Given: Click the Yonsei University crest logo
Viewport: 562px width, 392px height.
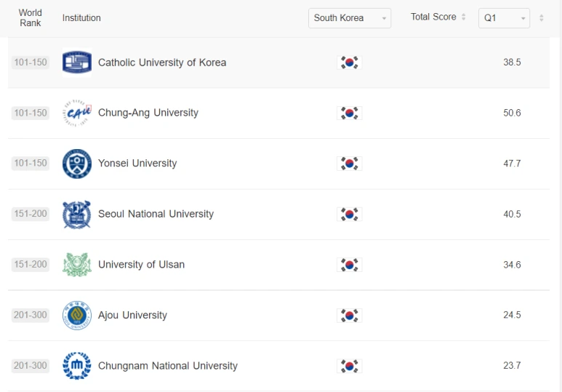Looking at the screenshot, I should (x=77, y=164).
